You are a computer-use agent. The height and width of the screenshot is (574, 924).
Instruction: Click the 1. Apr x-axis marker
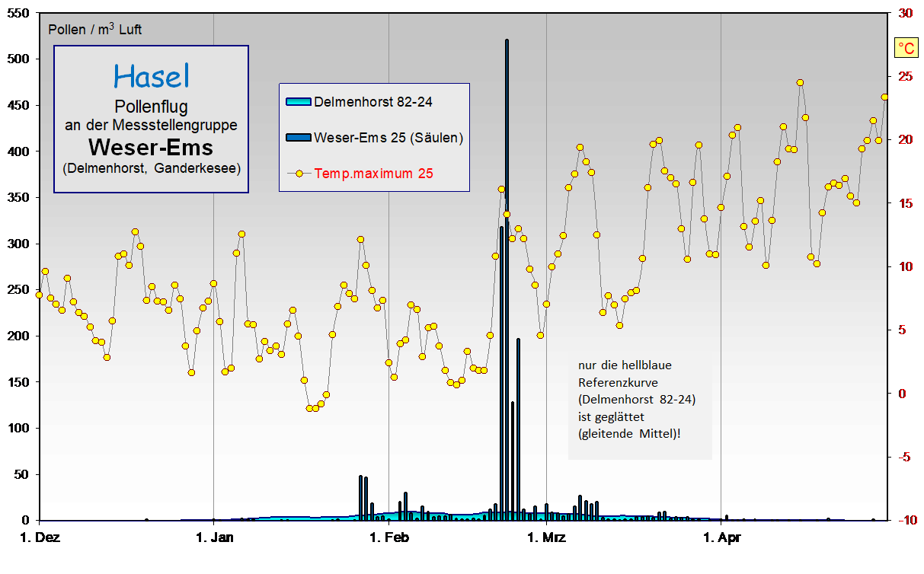[721, 538]
